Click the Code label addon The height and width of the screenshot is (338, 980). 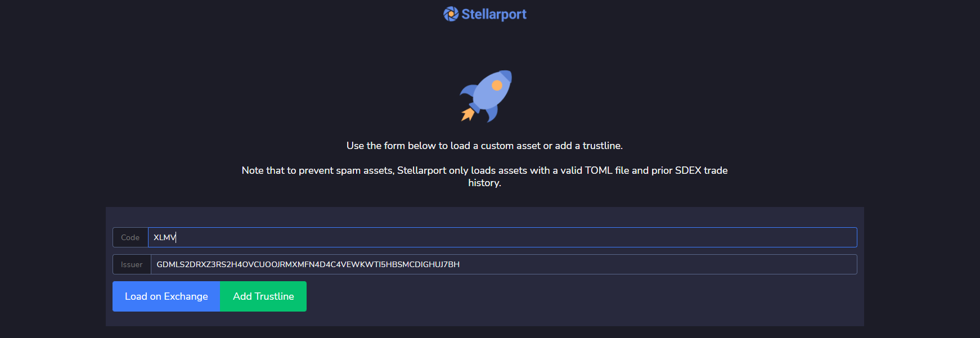pyautogui.click(x=131, y=237)
